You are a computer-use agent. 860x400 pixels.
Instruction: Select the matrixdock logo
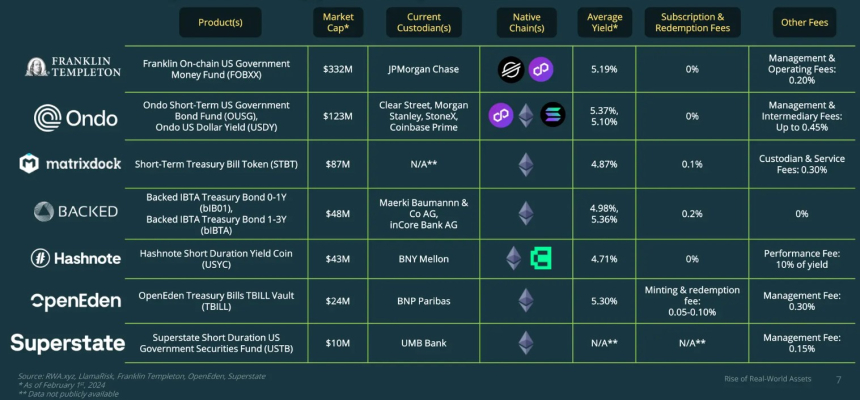coord(70,164)
